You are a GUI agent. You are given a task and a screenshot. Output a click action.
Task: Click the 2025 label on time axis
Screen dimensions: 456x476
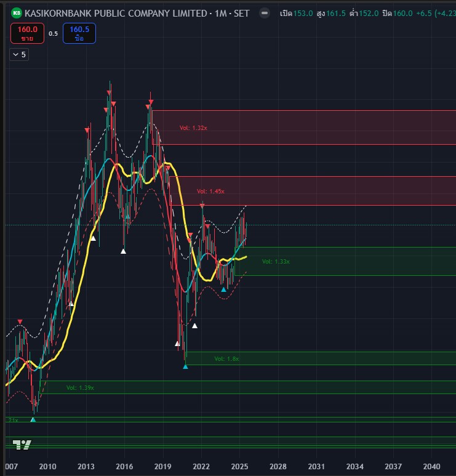[239, 467]
